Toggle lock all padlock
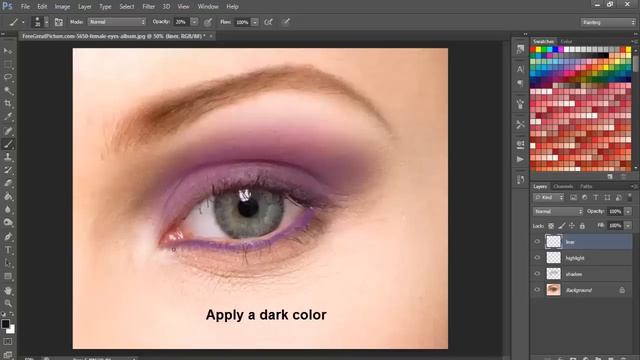 point(582,226)
